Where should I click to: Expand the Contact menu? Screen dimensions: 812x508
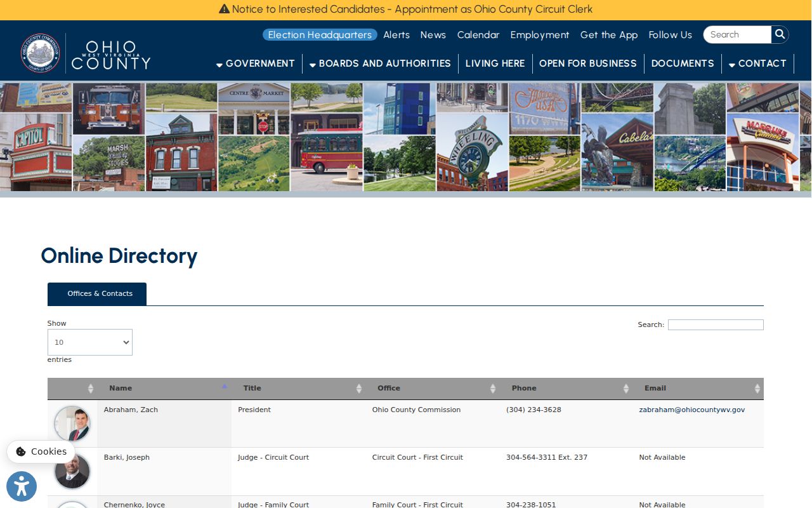pos(757,63)
